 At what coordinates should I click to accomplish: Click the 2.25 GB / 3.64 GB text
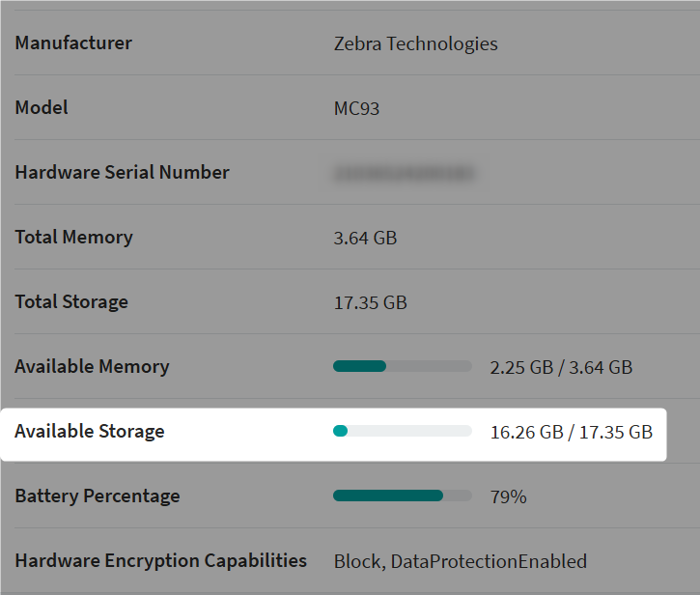pyautogui.click(x=561, y=367)
